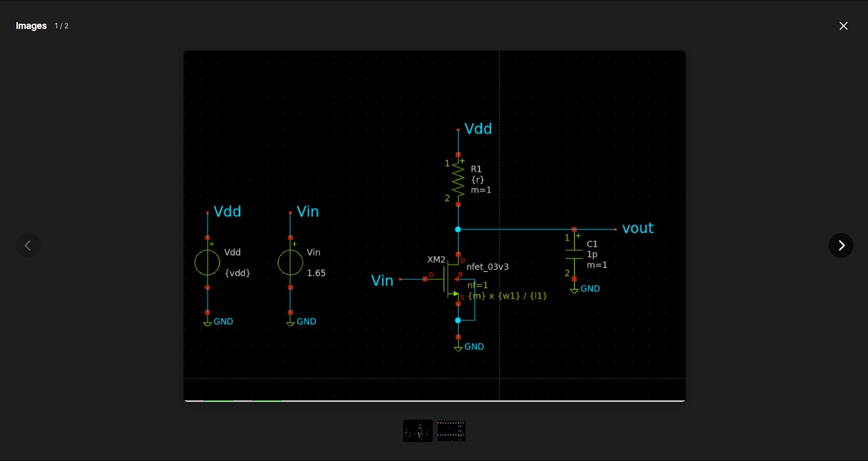Click the main schematic image
Screen dimensions: 868x461
point(435,226)
